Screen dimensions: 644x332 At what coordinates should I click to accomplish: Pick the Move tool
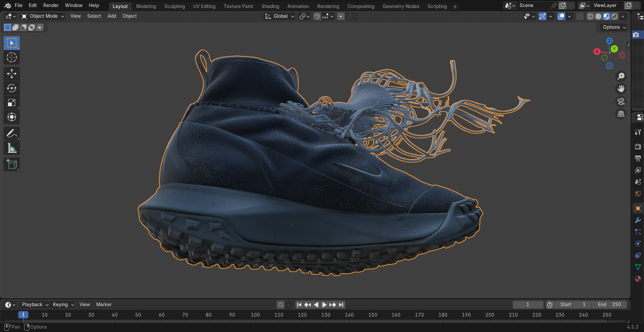(x=12, y=74)
